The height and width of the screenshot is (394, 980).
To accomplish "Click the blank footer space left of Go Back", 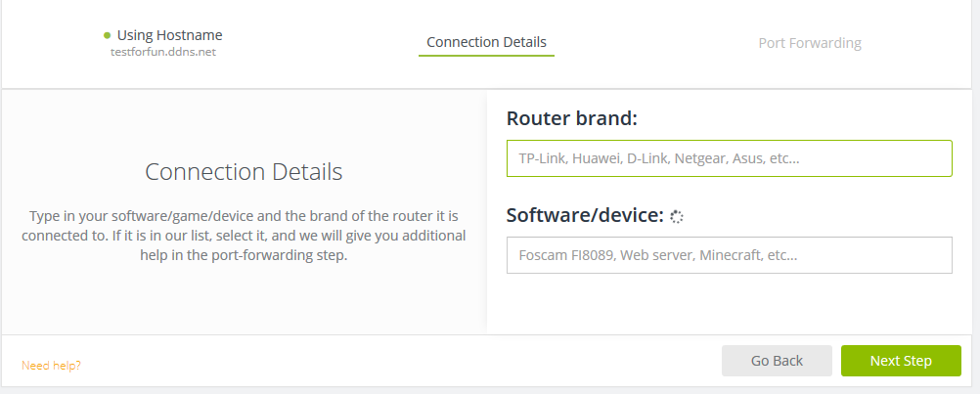I will pos(391,362).
